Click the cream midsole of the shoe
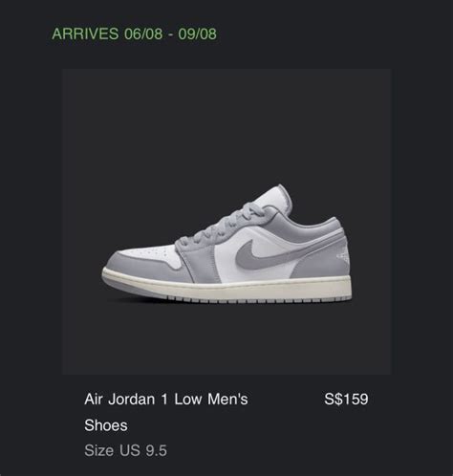 (x=226, y=289)
